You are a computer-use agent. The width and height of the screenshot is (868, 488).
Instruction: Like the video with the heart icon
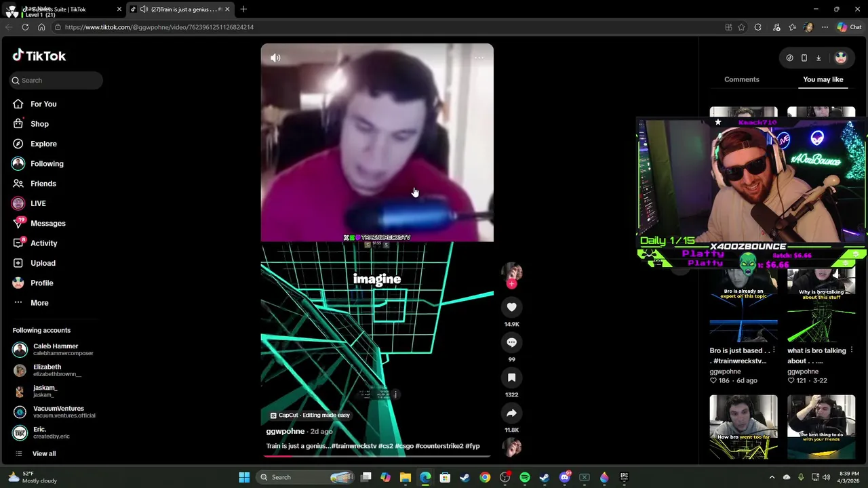click(511, 307)
